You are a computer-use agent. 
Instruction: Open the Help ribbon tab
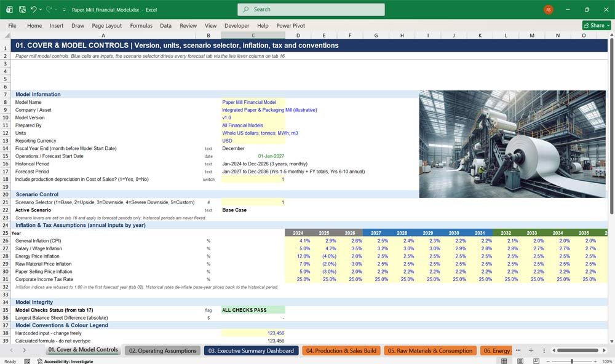point(263,25)
